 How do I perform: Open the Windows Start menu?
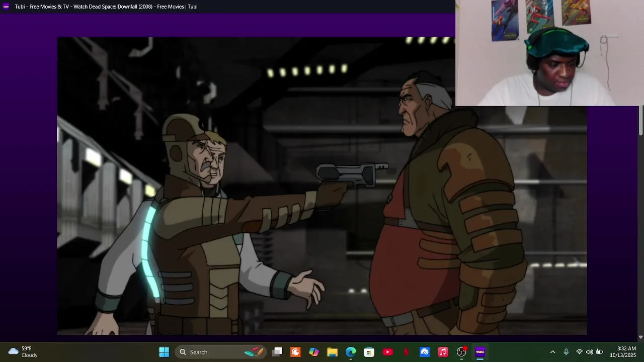164,352
